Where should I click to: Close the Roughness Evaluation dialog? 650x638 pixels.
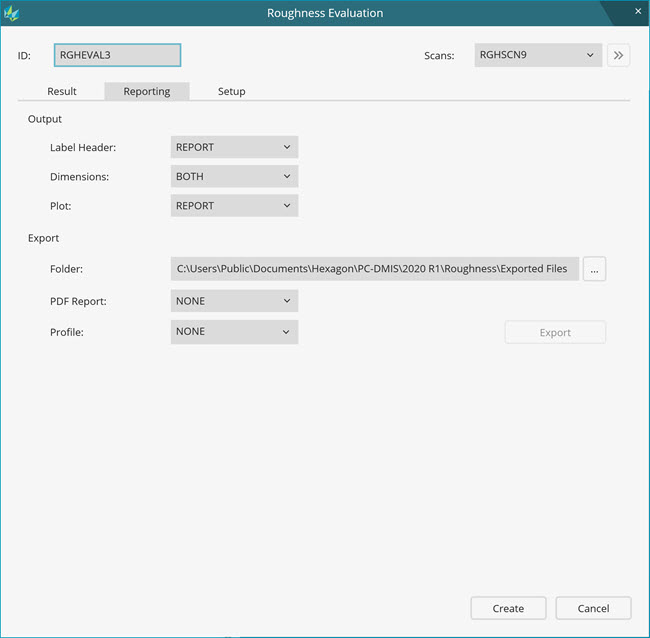[x=638, y=11]
